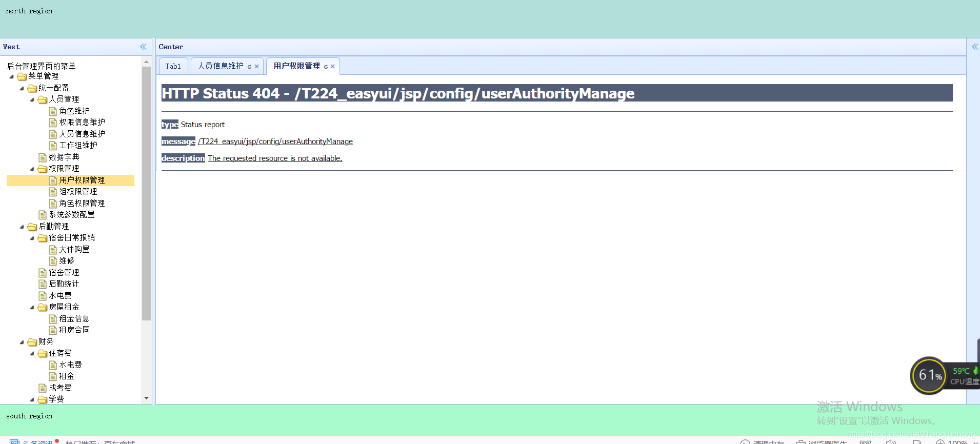The height and width of the screenshot is (444, 980).
Task: Click the document icon beside 角色维护
Action: pyautogui.click(x=53, y=111)
